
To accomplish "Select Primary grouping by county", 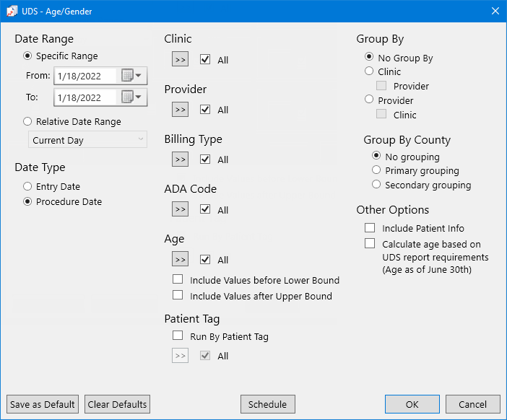I will point(376,170).
